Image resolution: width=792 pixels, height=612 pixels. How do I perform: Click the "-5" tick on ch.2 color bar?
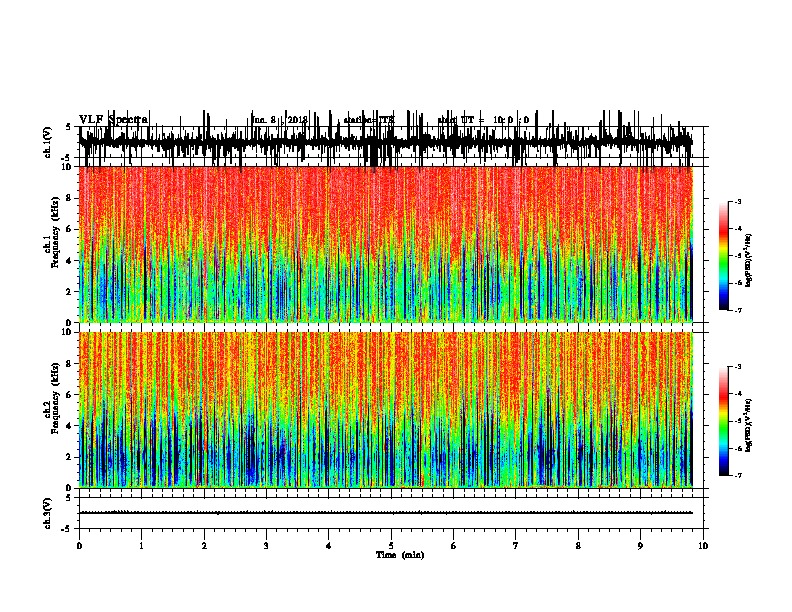click(737, 421)
